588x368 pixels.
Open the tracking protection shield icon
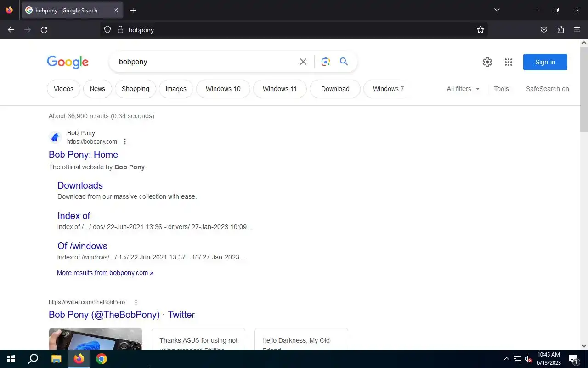[x=107, y=30]
